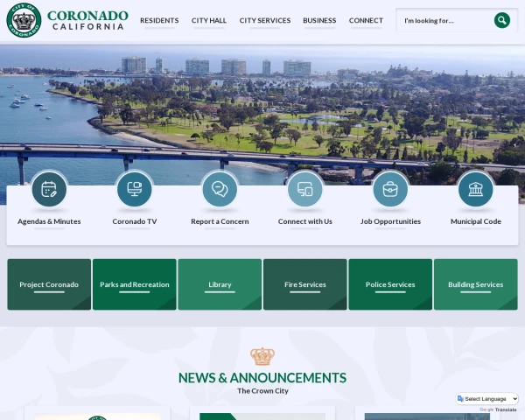525x420 pixels.
Task: Open the Residents menu
Action: tap(159, 20)
